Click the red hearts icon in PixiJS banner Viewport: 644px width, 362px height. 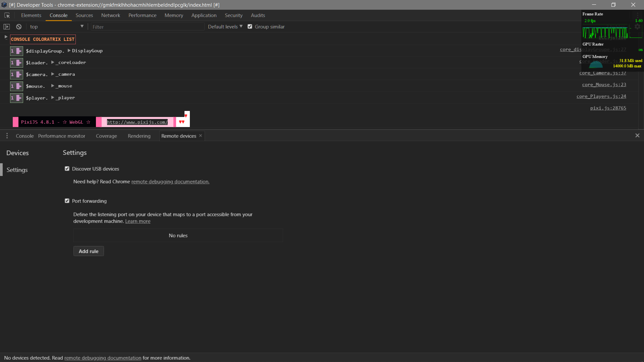tap(181, 122)
